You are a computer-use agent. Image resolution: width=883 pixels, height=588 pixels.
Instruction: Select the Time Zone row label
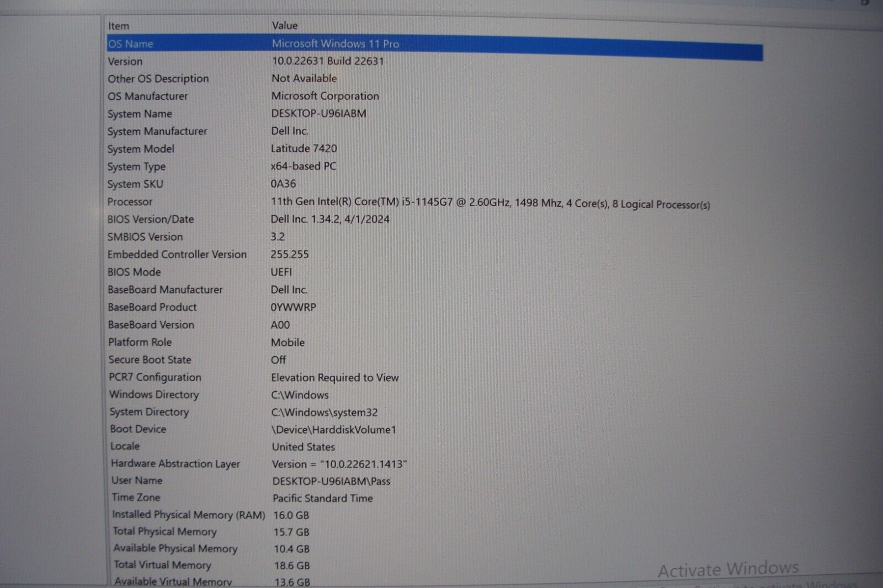136,498
